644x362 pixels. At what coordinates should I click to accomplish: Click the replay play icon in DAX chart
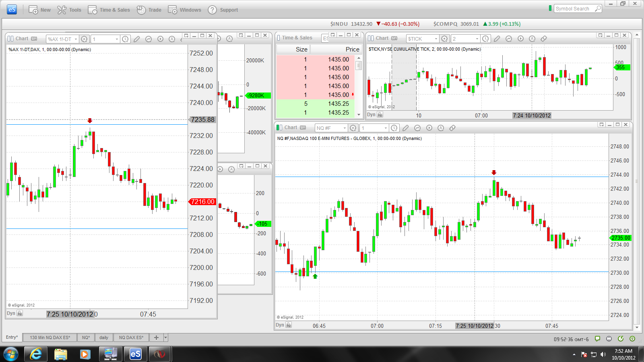point(160,39)
